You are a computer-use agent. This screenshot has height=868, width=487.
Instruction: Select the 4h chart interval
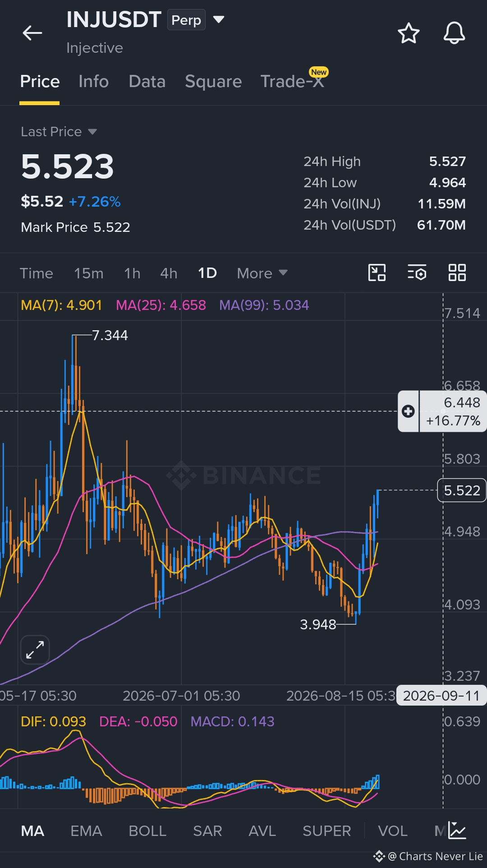coord(169,273)
